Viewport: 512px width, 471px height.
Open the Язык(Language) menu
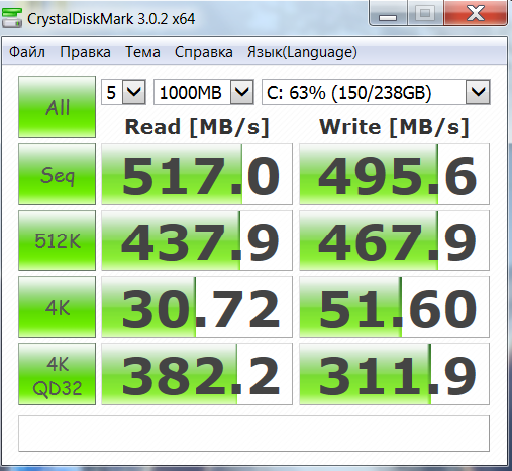(x=302, y=52)
